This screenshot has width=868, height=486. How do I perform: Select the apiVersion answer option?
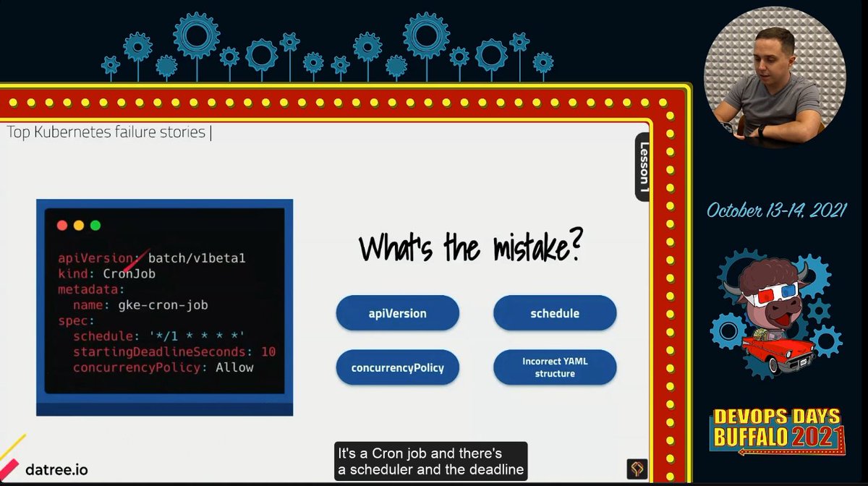[397, 313]
